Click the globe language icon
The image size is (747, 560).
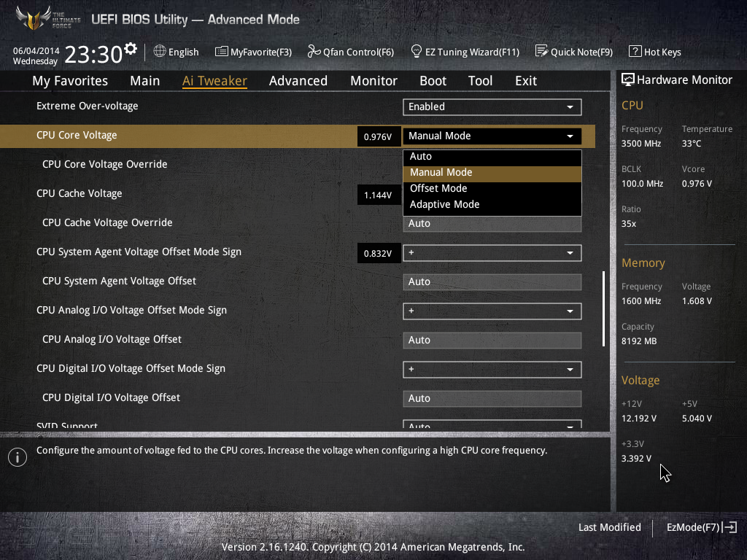160,51
